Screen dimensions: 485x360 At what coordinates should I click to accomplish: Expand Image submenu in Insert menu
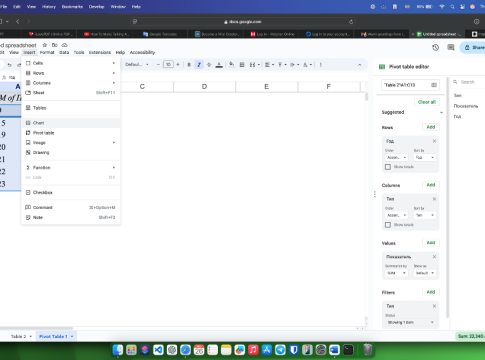tap(71, 143)
